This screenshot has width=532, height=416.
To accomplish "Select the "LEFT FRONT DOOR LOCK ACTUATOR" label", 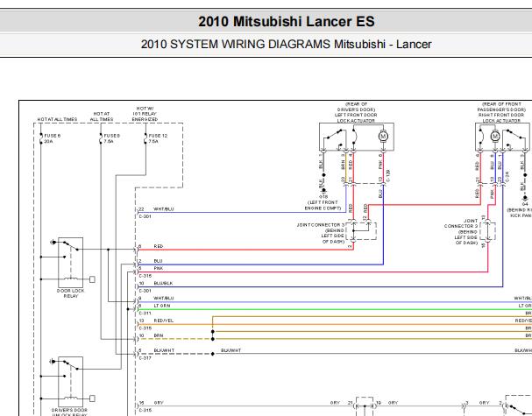I will [x=356, y=117].
